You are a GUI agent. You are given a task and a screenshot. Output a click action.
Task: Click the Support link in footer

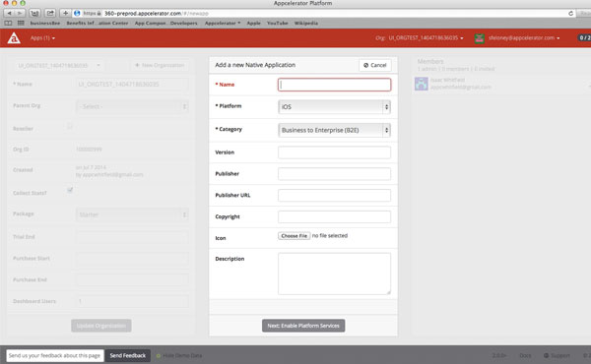[x=557, y=355]
